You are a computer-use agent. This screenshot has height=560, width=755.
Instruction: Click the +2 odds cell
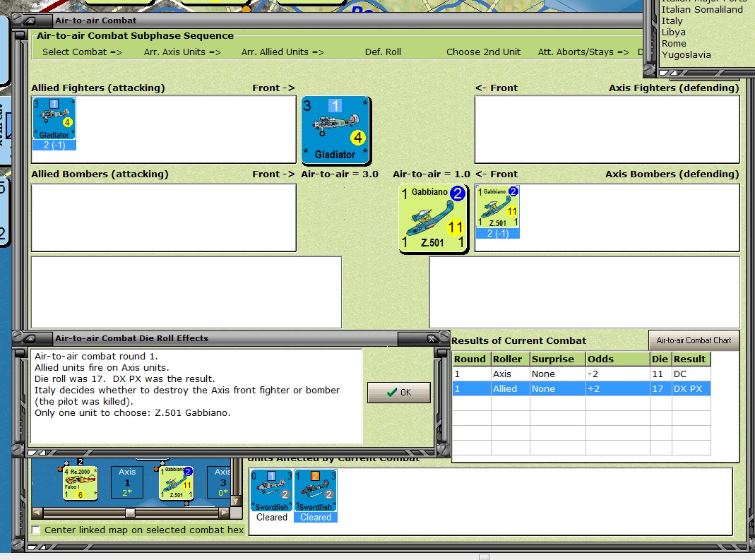[x=617, y=388]
